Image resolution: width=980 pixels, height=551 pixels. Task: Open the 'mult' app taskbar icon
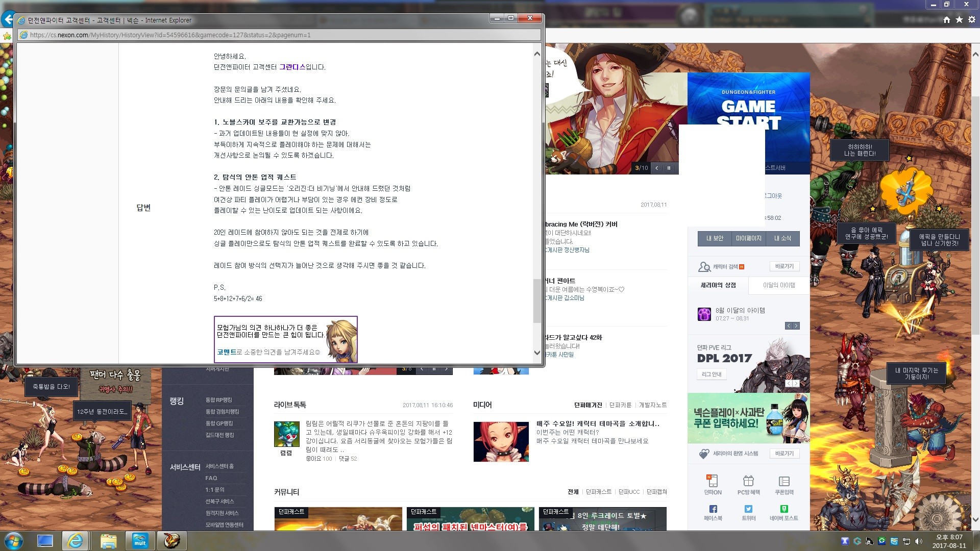tap(140, 540)
